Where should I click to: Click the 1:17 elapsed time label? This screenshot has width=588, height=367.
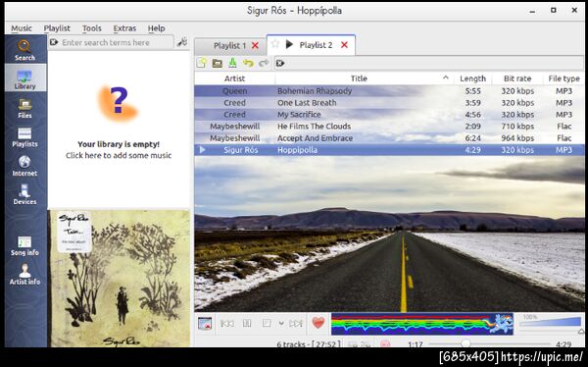point(416,344)
